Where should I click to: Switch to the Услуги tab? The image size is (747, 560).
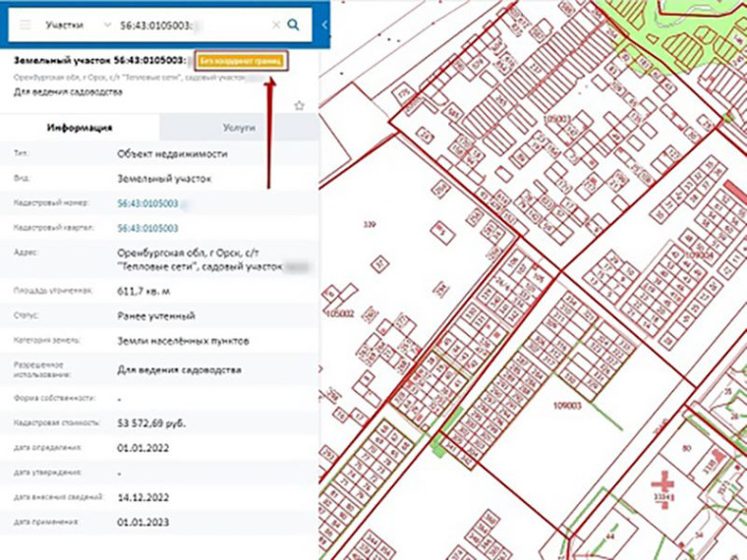(x=239, y=127)
